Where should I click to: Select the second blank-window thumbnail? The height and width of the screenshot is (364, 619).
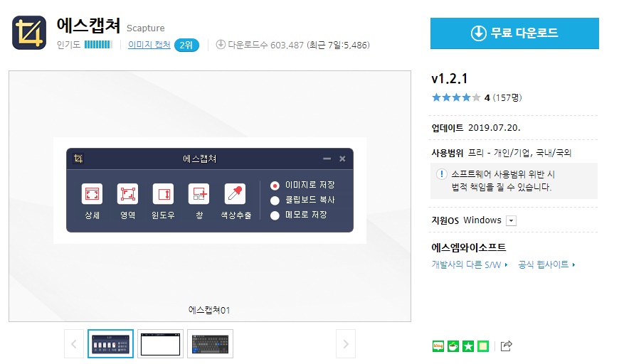coord(160,344)
